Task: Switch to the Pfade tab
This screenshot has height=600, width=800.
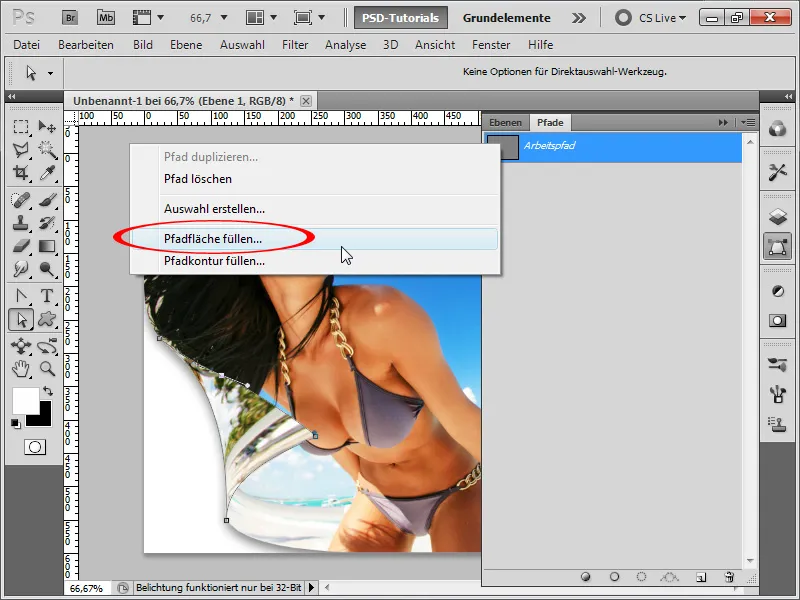Action: pos(550,122)
